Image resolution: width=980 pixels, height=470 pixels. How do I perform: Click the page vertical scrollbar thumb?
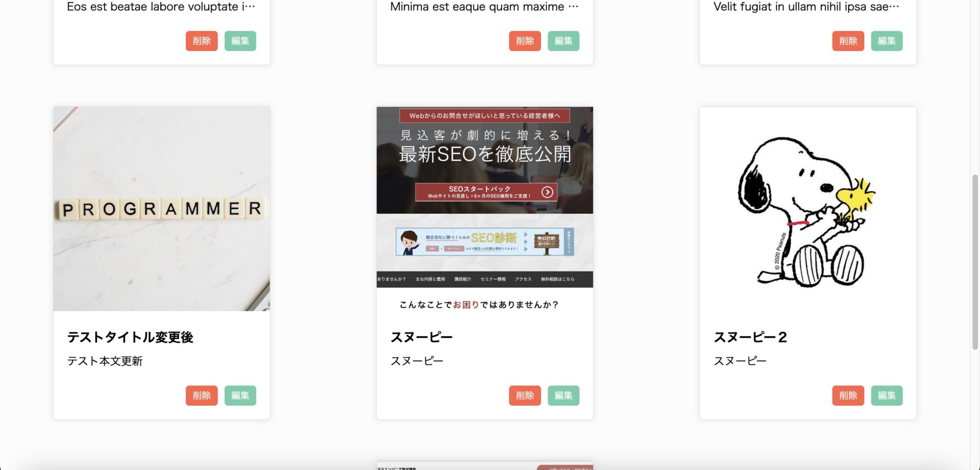[x=975, y=262]
